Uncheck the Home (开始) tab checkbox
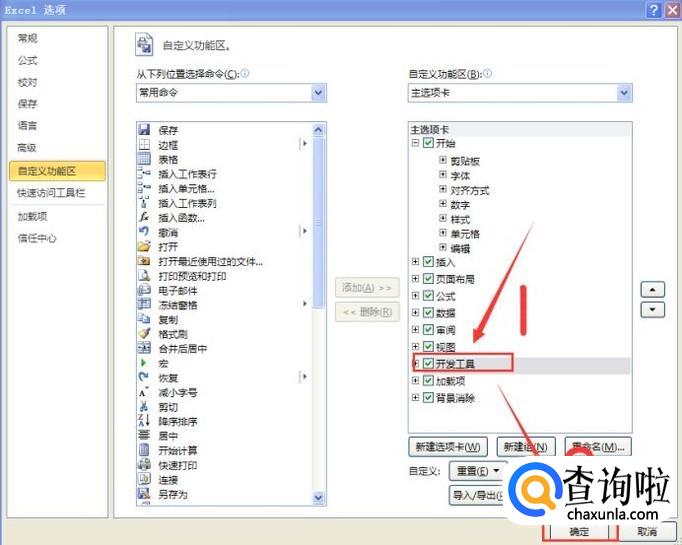Viewport: 682px width, 545px height. point(428,143)
